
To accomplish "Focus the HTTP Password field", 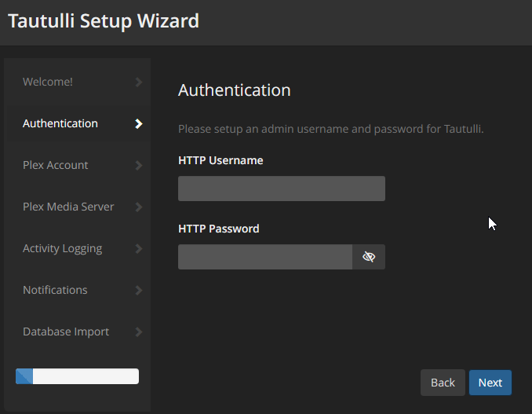I will [265, 257].
